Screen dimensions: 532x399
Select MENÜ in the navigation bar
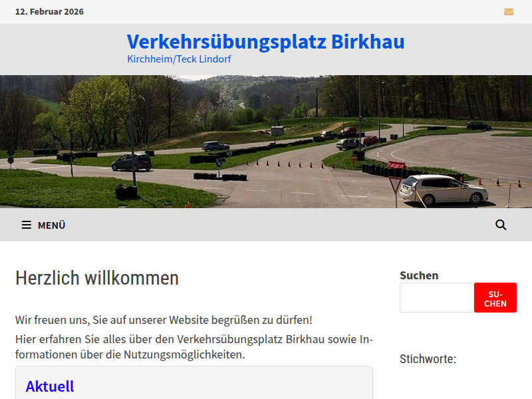[x=52, y=225]
